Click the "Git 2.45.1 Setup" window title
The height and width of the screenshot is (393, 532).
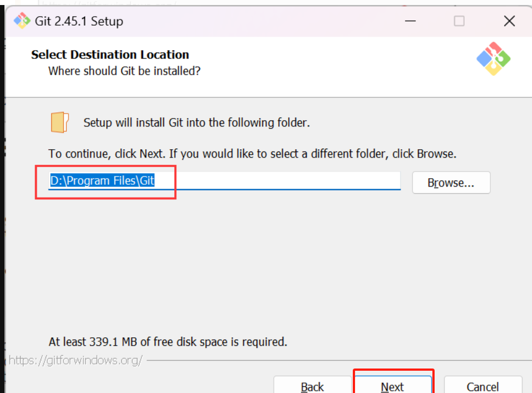coord(79,21)
